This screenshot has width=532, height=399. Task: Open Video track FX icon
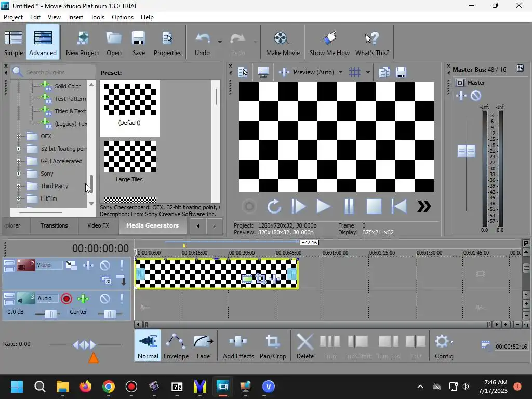tap(88, 265)
